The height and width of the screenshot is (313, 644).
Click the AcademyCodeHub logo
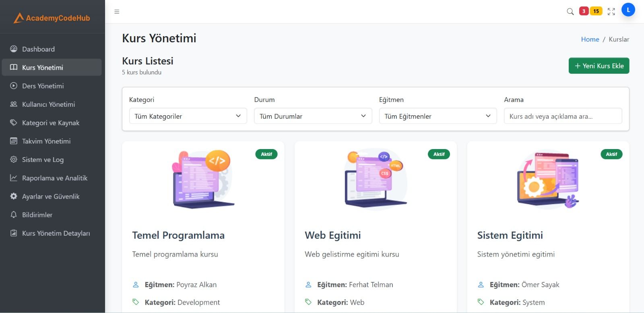(52, 18)
